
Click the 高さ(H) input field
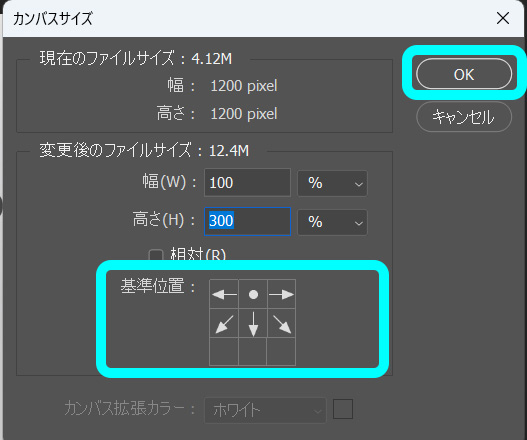pos(247,221)
